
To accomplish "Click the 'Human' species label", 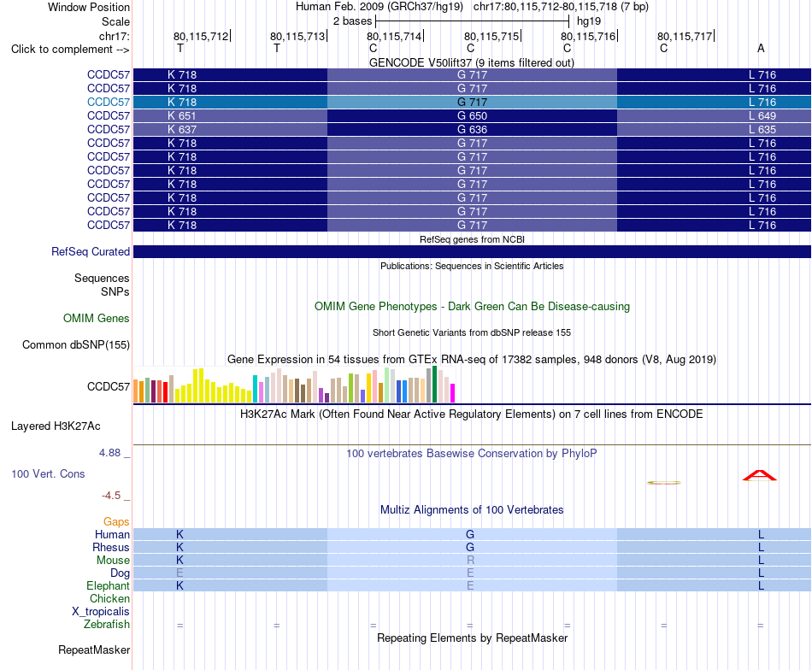I will 112,534.
